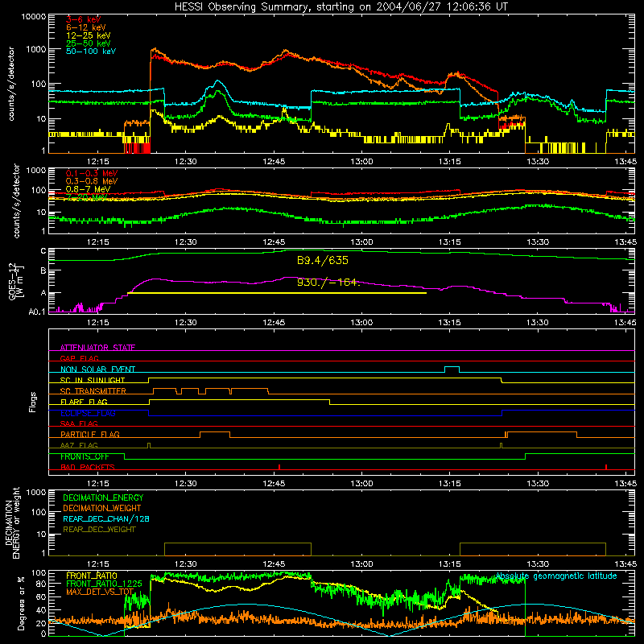Click the 13:00 tick label under GOES plot
Image resolution: width=644 pixels, height=644 pixels.
click(x=361, y=323)
